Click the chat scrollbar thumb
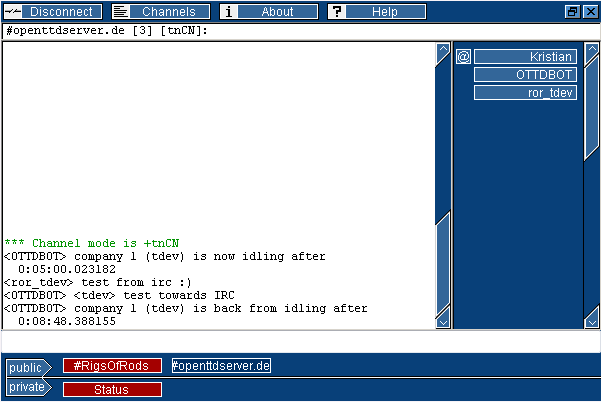 coord(443,264)
